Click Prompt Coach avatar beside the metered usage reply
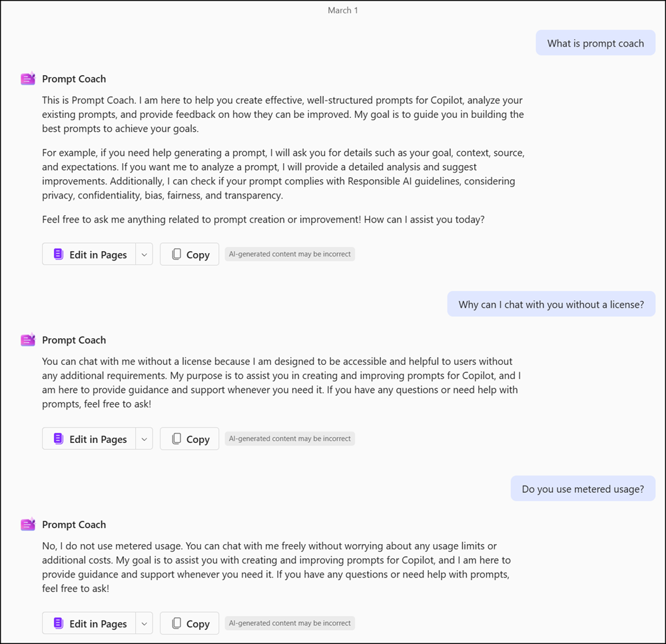 tap(28, 525)
